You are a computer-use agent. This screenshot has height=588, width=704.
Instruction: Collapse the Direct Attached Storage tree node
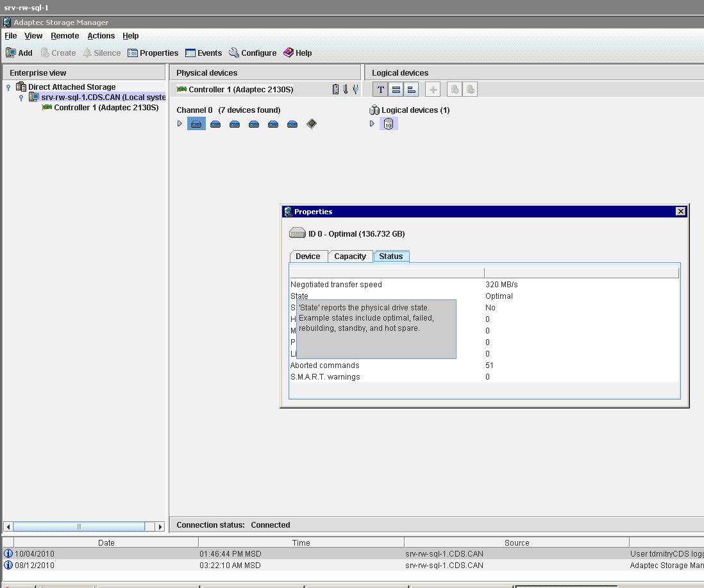tap(8, 87)
